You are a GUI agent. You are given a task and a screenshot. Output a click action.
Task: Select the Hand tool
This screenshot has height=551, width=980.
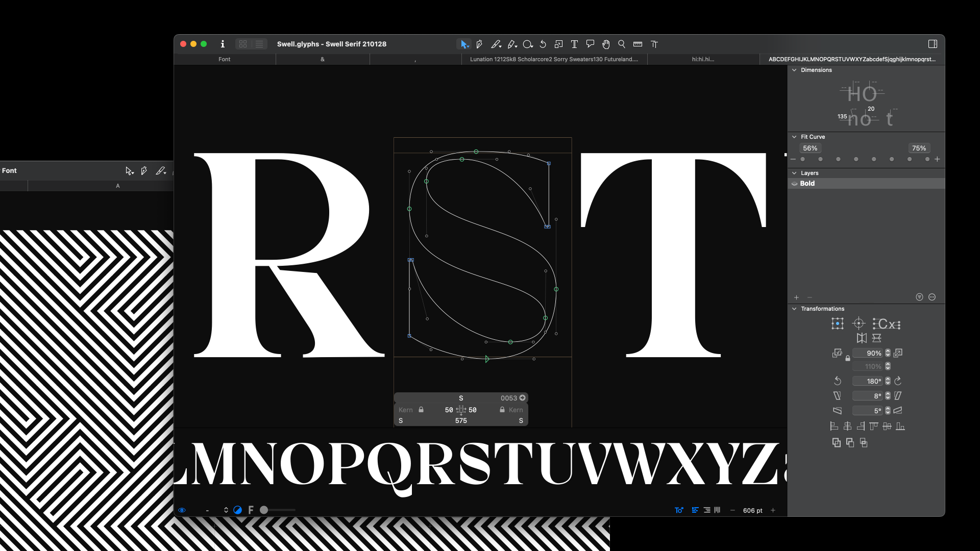pos(606,44)
